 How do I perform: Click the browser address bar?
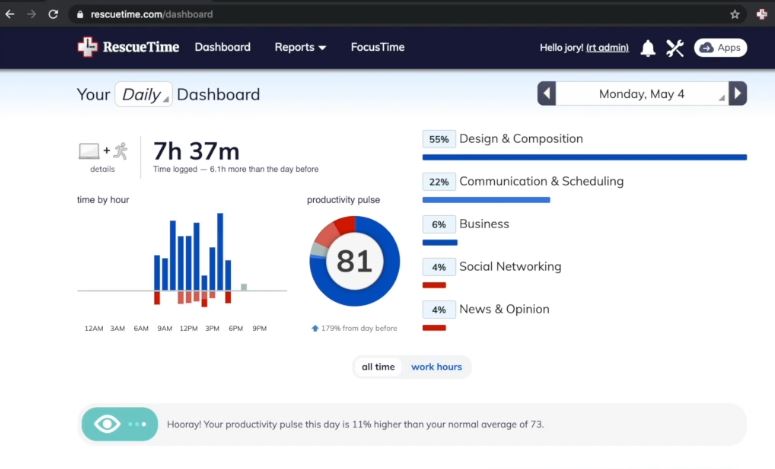coord(395,14)
